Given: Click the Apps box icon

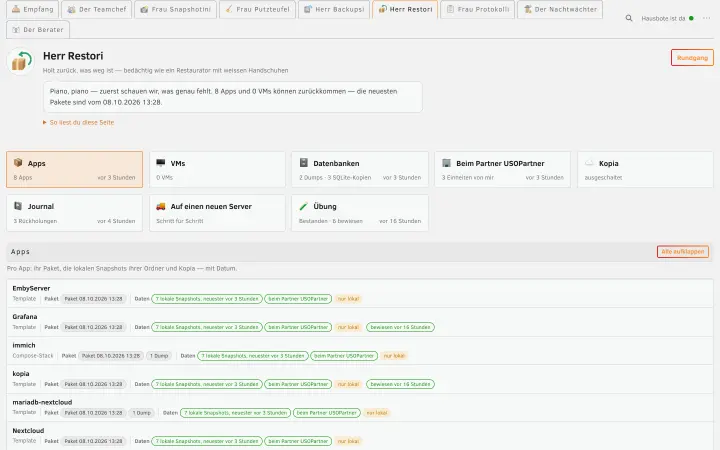Looking at the screenshot, I should coord(18,163).
